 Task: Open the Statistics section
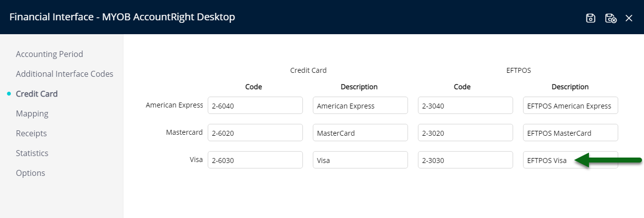coord(32,153)
